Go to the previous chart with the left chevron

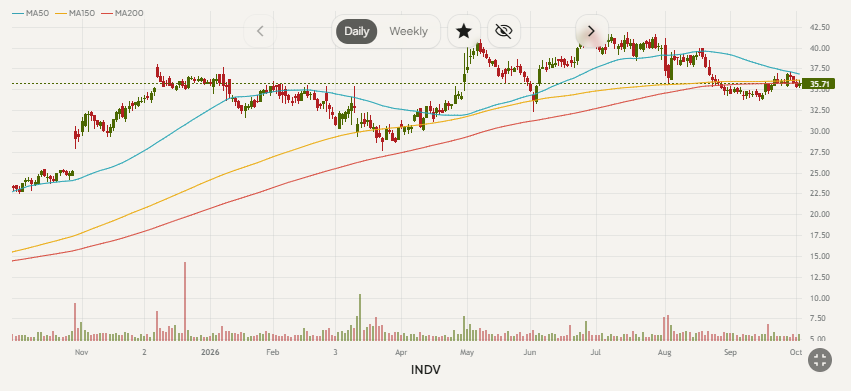(x=260, y=31)
